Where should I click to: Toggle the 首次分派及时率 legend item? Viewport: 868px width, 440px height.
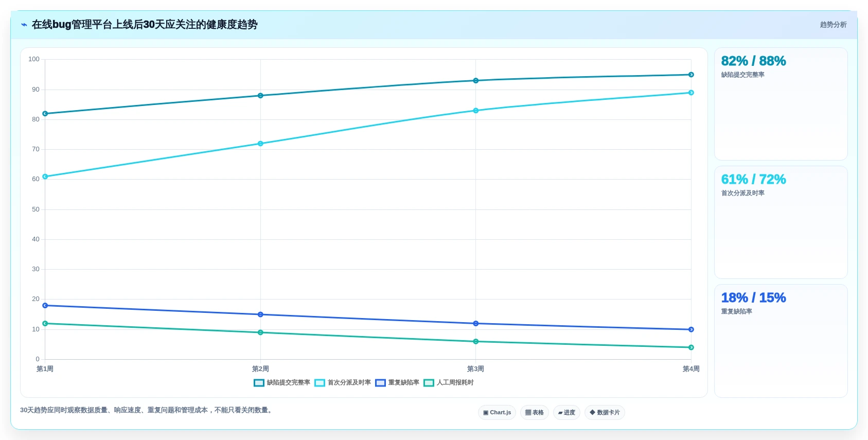tap(343, 382)
